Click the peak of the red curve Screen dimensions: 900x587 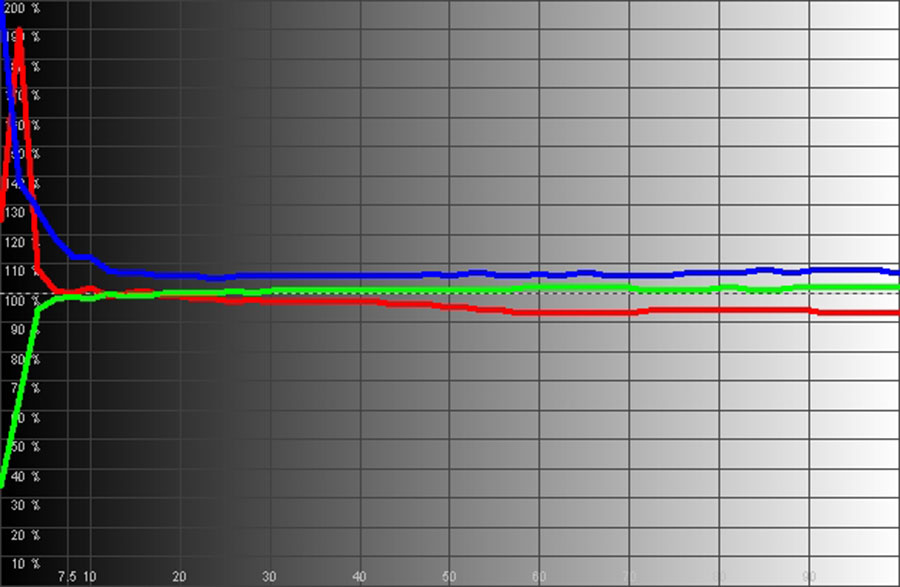coord(18,32)
